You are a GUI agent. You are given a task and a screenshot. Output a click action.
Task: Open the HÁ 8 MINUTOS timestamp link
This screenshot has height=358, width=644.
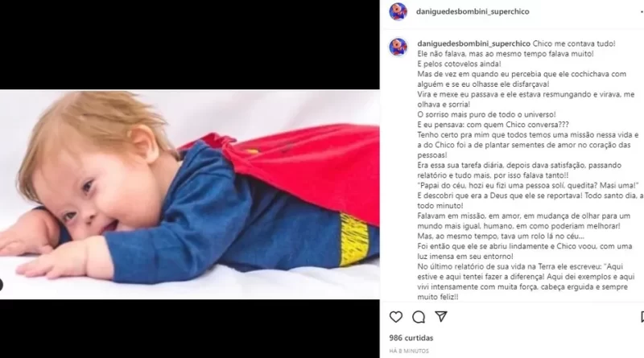(x=409, y=351)
